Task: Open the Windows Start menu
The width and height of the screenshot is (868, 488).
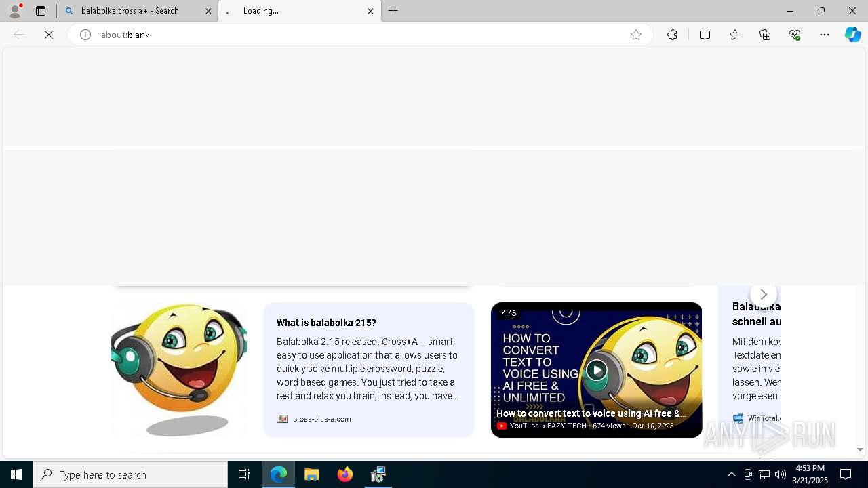Action: click(x=16, y=474)
